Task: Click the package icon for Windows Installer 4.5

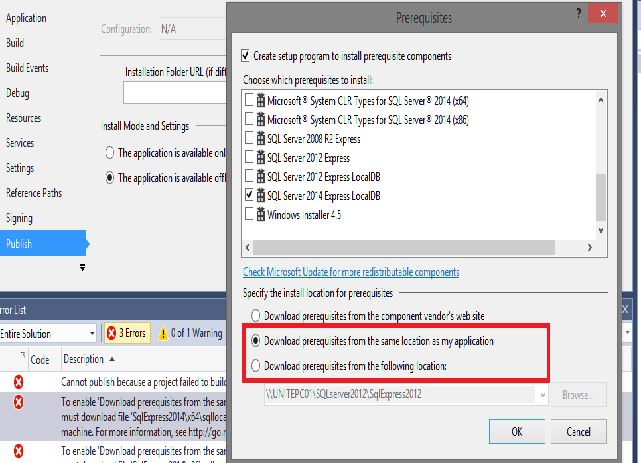Action: coord(261,214)
